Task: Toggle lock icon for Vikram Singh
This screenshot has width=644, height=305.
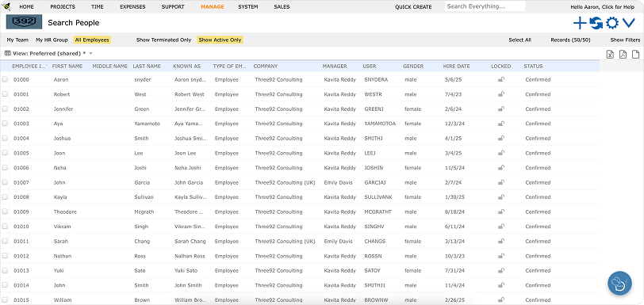Action: [x=501, y=227]
